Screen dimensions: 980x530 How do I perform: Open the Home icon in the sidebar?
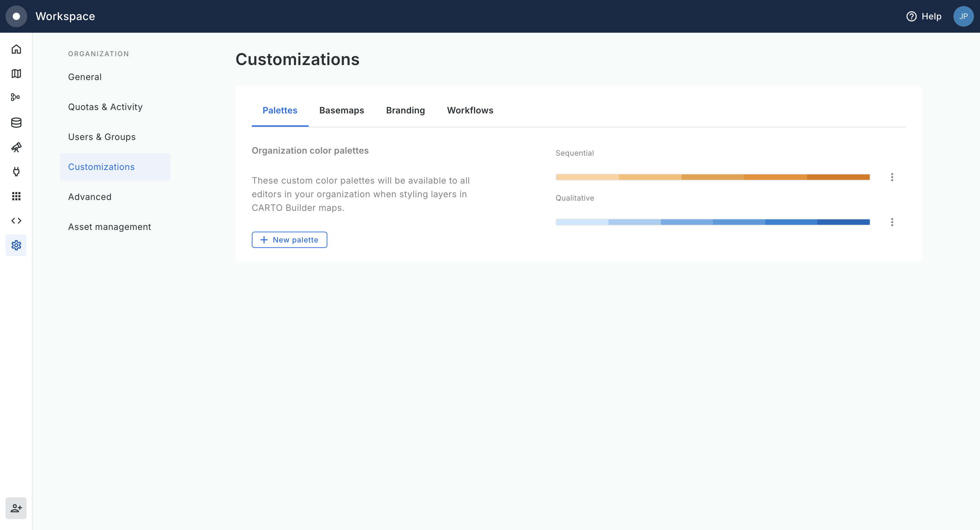[16, 49]
